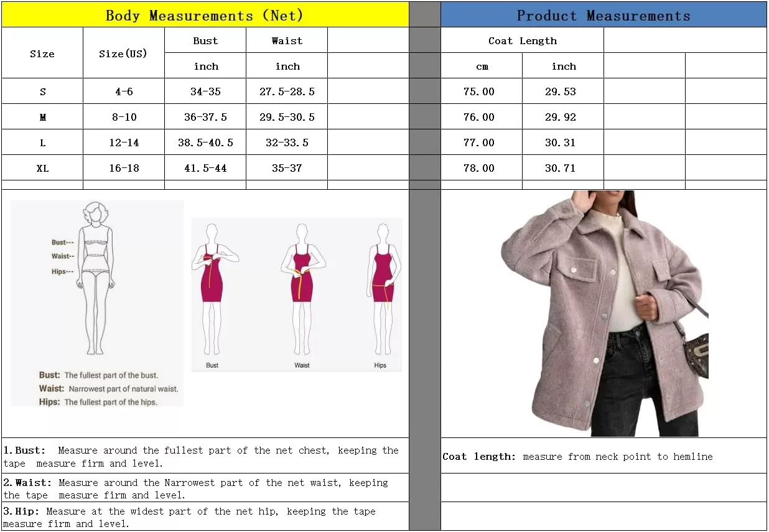769x532 pixels.
Task: Click the 'inch' unit under Coat Length
Action: 563,66
